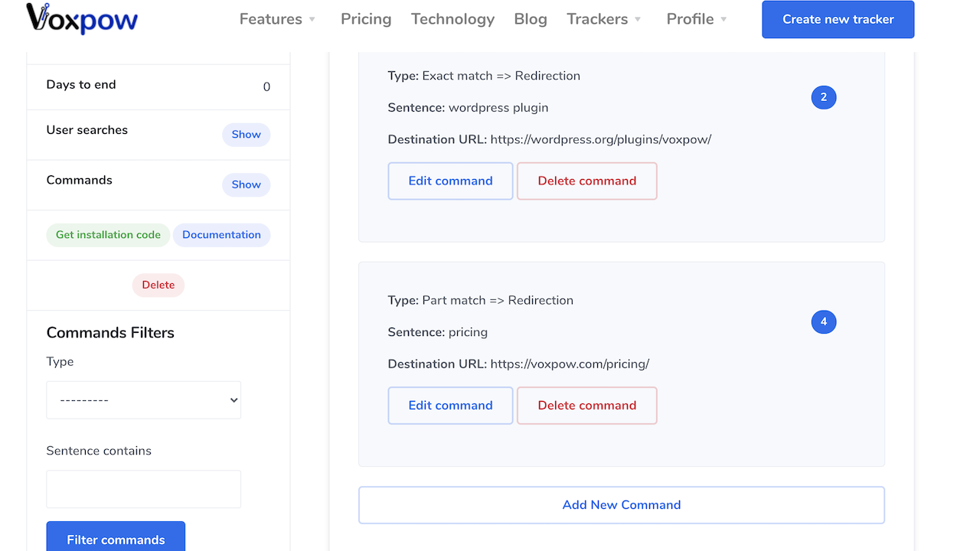The height and width of the screenshot is (551, 980).
Task: Show the User searches list
Action: [x=246, y=135]
